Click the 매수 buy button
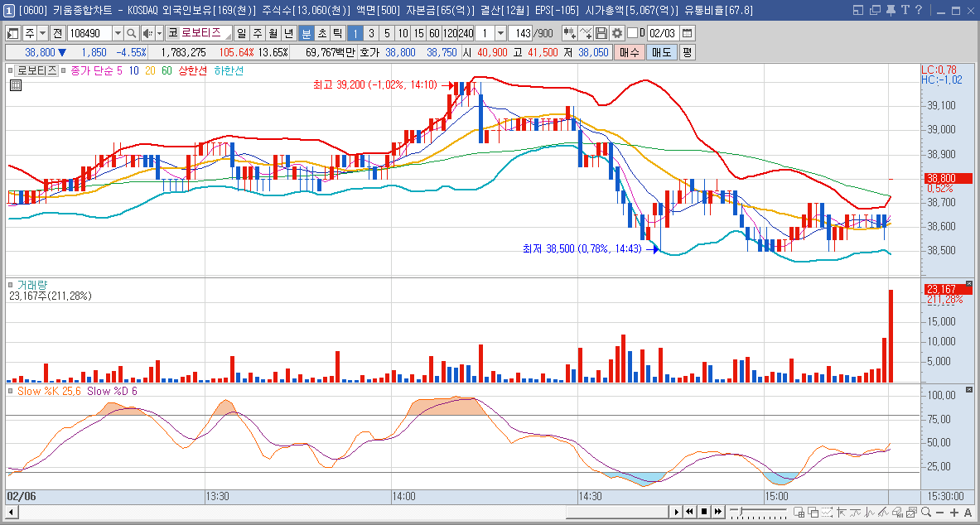This screenshot has height=525, width=980. [x=629, y=52]
